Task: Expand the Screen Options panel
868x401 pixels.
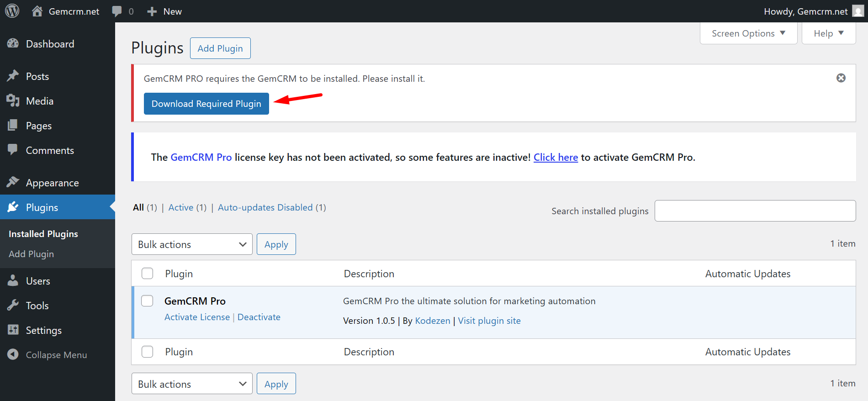Action: point(748,33)
